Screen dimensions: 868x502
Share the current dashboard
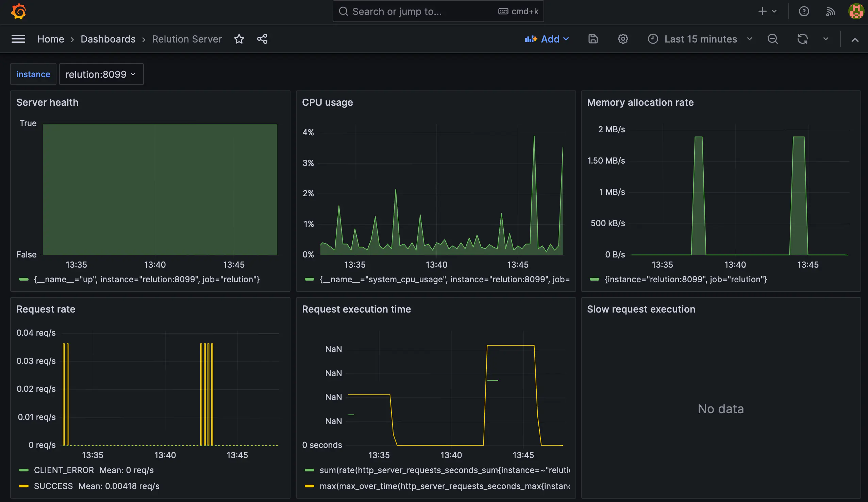[x=262, y=39]
